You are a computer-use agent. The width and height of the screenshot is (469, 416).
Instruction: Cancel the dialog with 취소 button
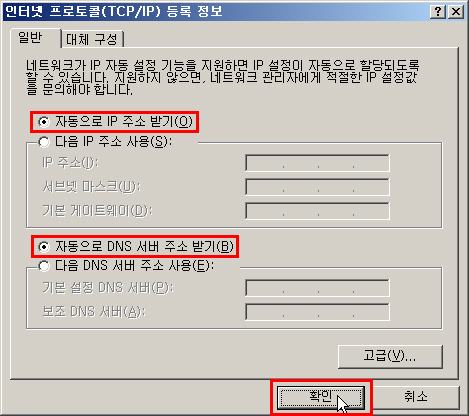click(x=416, y=397)
